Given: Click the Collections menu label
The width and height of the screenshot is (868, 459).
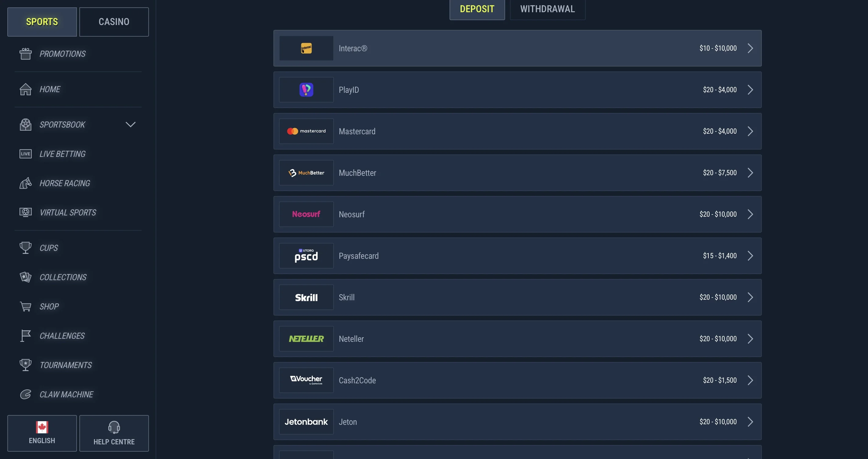Looking at the screenshot, I should pyautogui.click(x=63, y=277).
